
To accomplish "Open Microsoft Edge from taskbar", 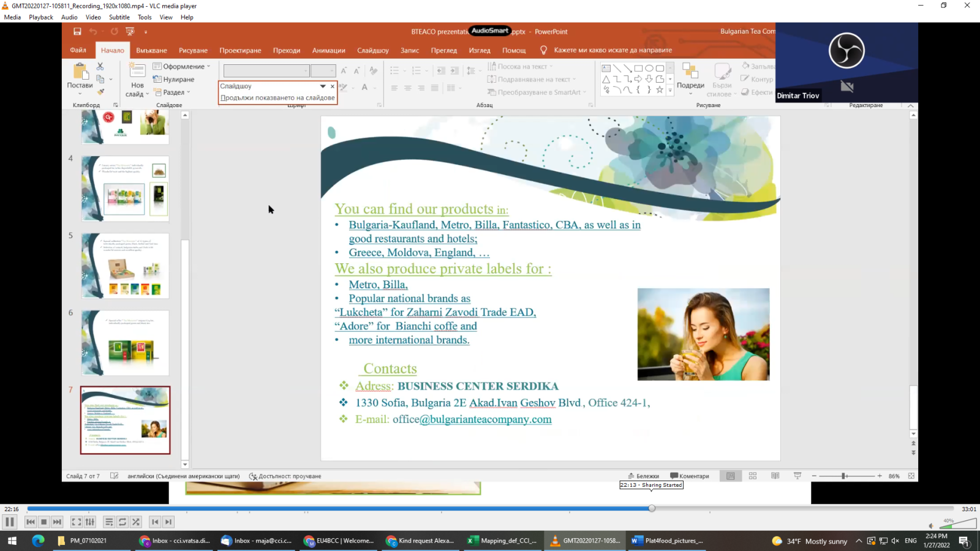I will coord(38,541).
